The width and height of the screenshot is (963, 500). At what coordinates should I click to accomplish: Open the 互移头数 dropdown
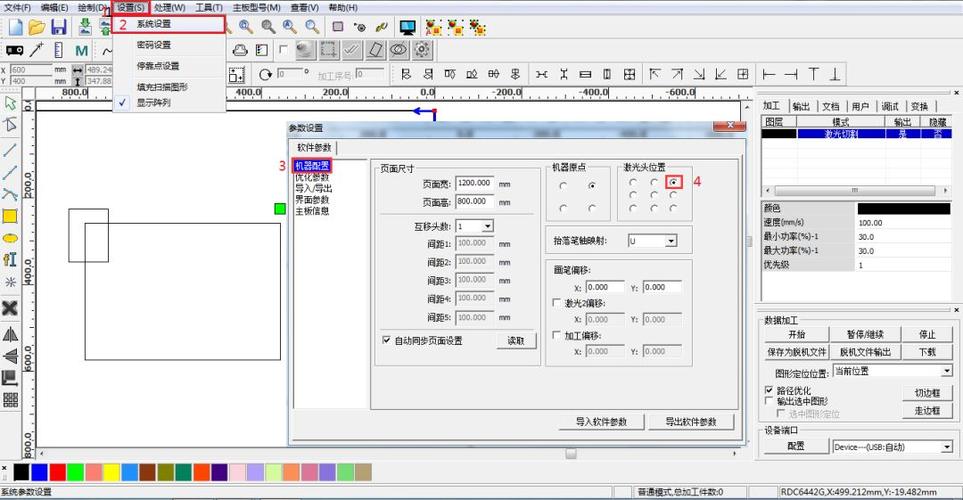(x=487, y=226)
